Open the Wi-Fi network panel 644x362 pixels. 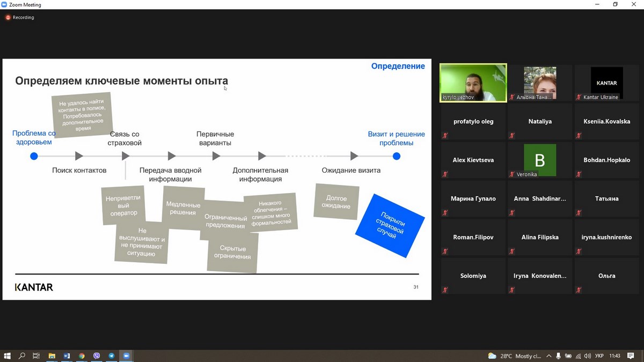578,356
